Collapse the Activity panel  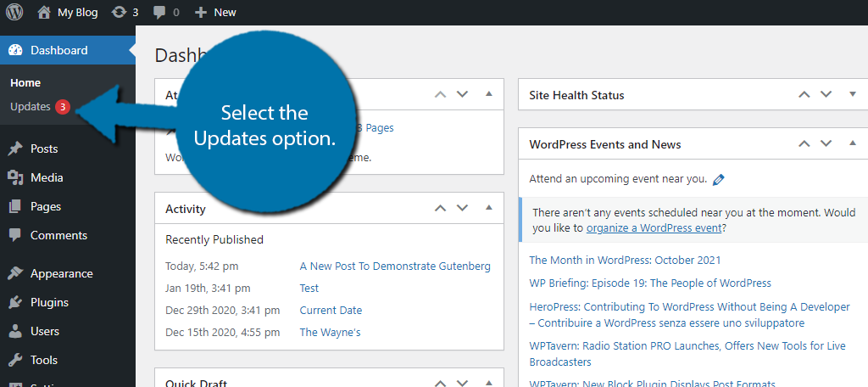tap(488, 207)
